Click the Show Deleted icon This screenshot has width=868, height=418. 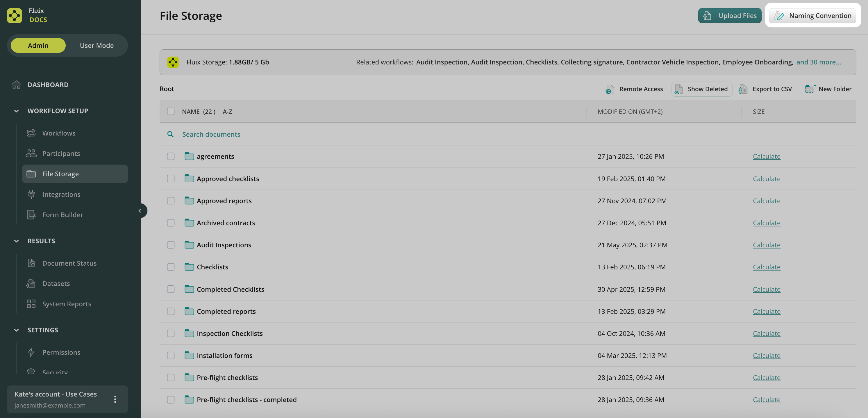(678, 89)
